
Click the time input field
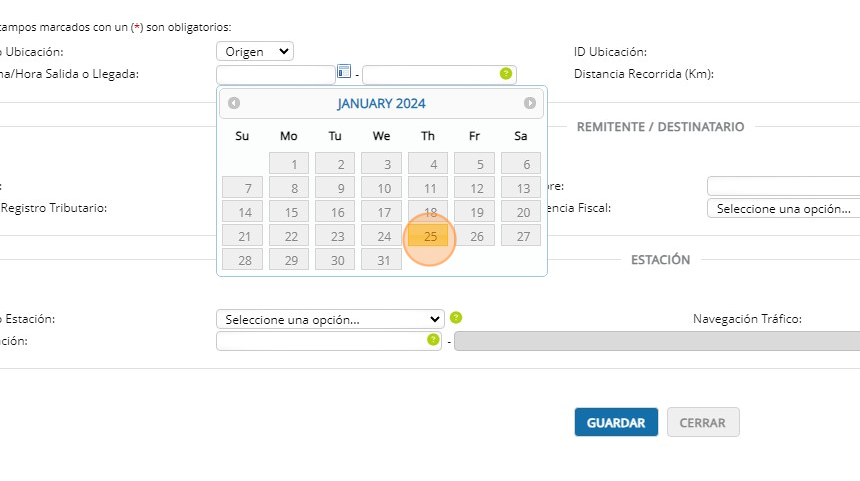pos(430,74)
